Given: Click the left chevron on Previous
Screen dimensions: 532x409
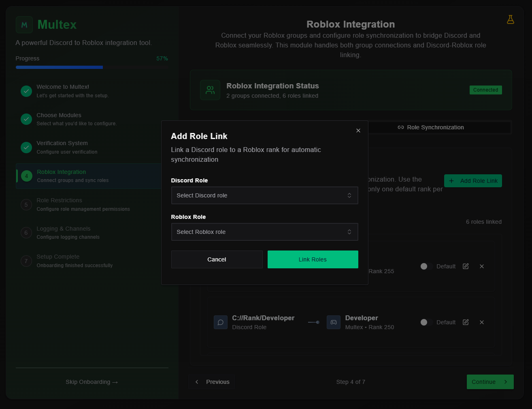Looking at the screenshot, I should click(197, 382).
